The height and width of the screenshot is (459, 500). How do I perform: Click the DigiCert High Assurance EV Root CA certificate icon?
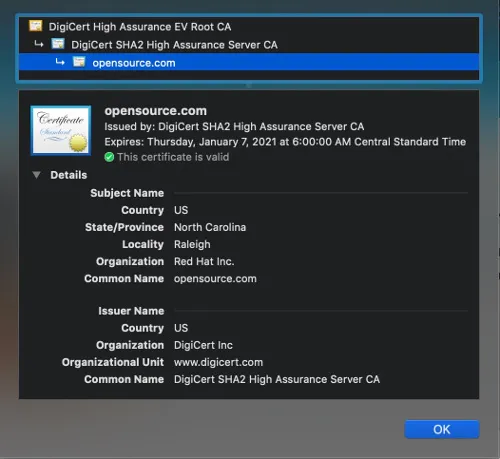(x=36, y=26)
